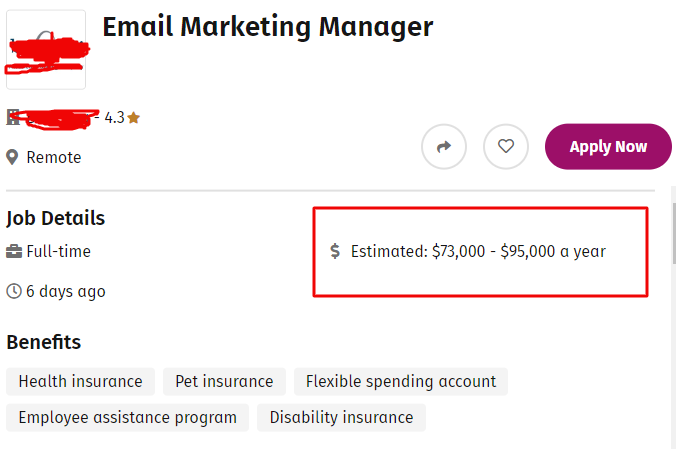Image resolution: width=676 pixels, height=449 pixels.
Task: Click the location pin icon beside Remote
Action: pos(12,157)
